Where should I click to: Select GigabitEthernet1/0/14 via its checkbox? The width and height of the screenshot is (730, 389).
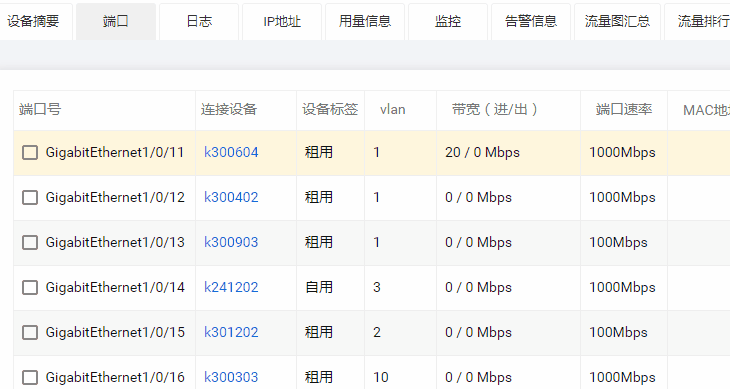[x=30, y=288]
